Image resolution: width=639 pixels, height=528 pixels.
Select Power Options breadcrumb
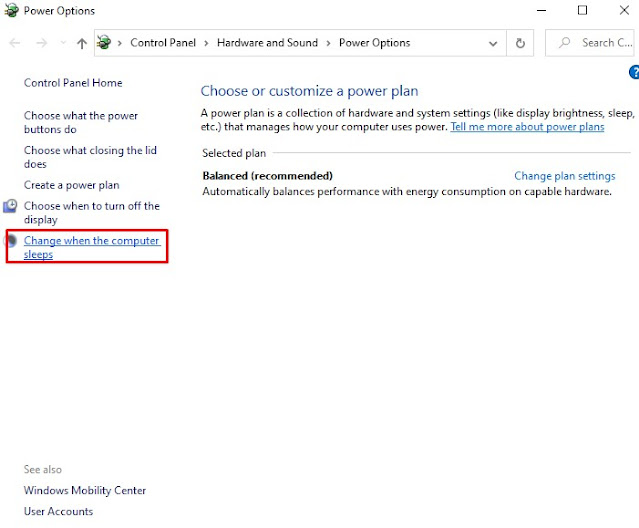point(375,43)
